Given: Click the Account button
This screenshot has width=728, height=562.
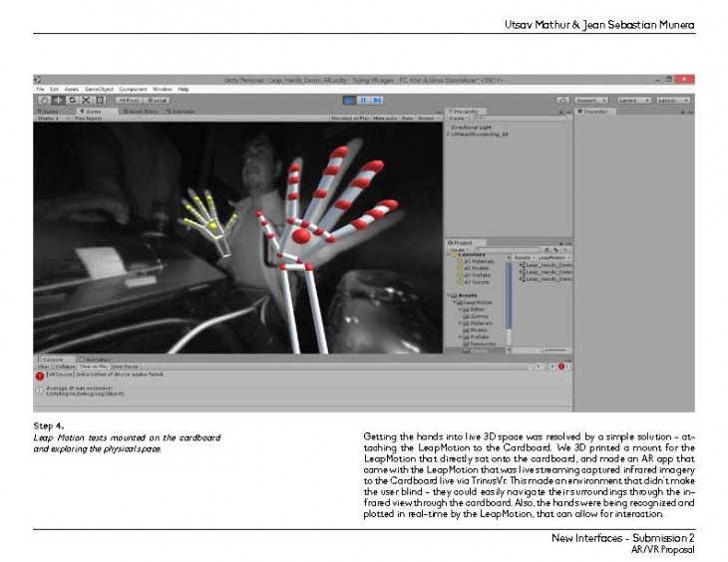Looking at the screenshot, I should (x=590, y=101).
